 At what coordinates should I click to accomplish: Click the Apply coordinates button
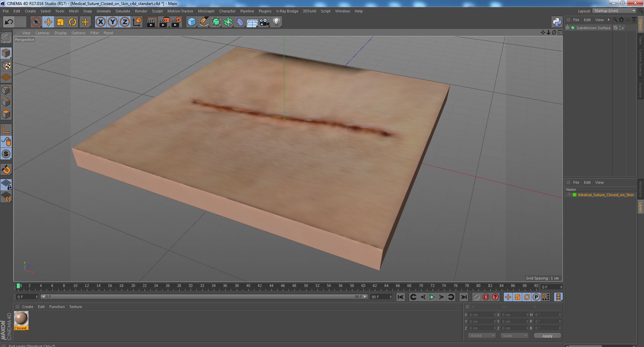(x=547, y=336)
